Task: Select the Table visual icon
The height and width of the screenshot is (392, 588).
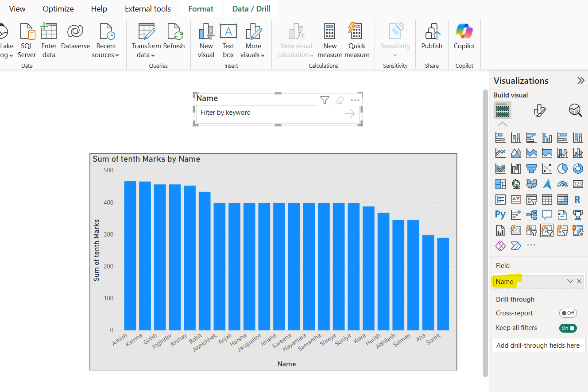Action: [x=548, y=199]
